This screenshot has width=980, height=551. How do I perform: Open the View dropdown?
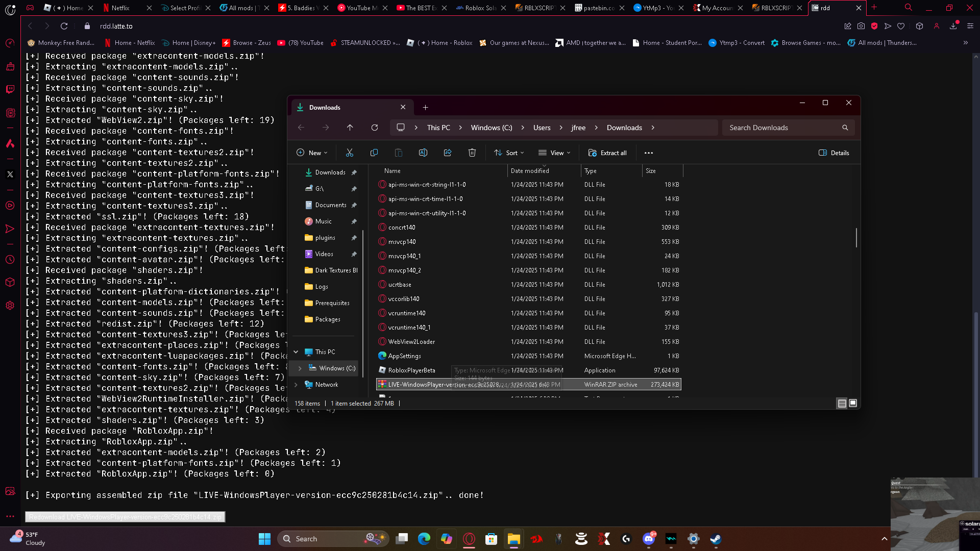555,153
